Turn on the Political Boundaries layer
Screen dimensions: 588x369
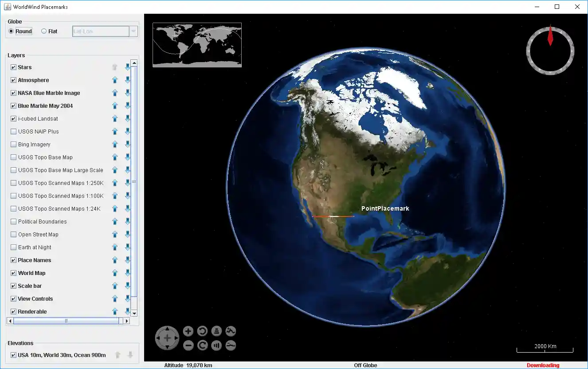(13, 222)
